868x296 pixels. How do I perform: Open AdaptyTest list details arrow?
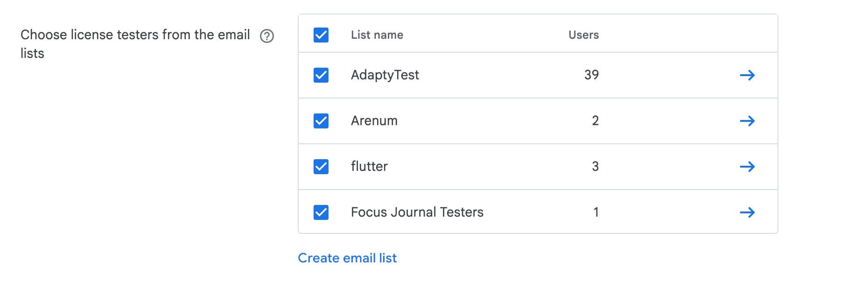(747, 75)
